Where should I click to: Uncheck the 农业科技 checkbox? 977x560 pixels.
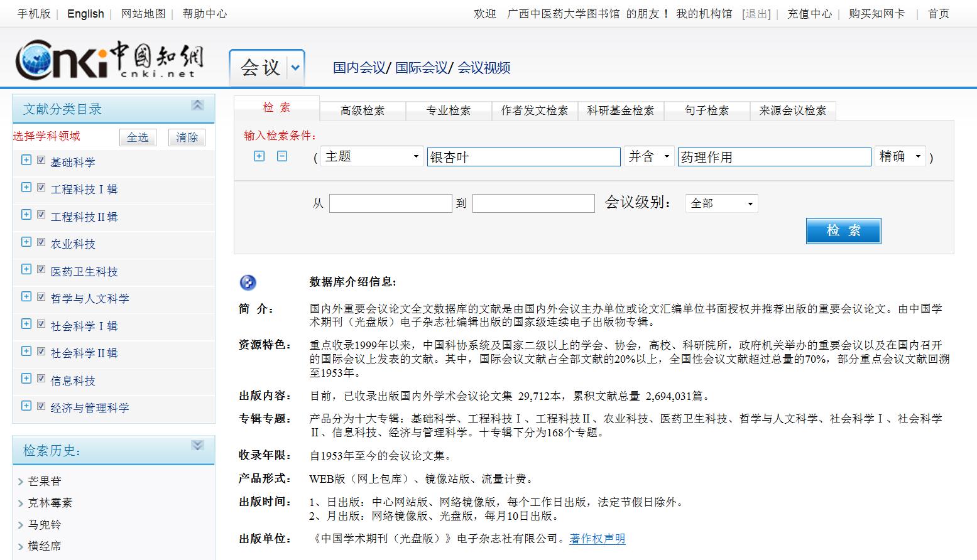click(41, 242)
